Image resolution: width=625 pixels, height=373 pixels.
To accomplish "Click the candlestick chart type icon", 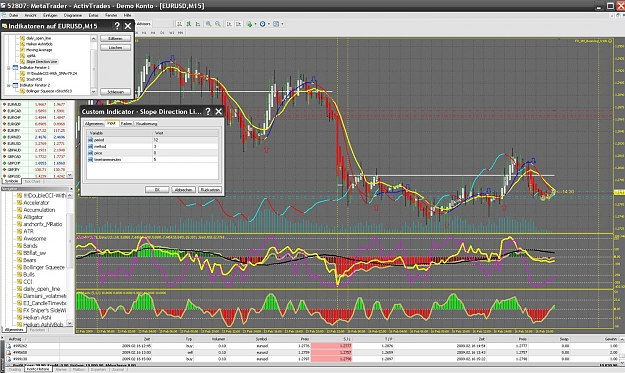I will [189, 24].
